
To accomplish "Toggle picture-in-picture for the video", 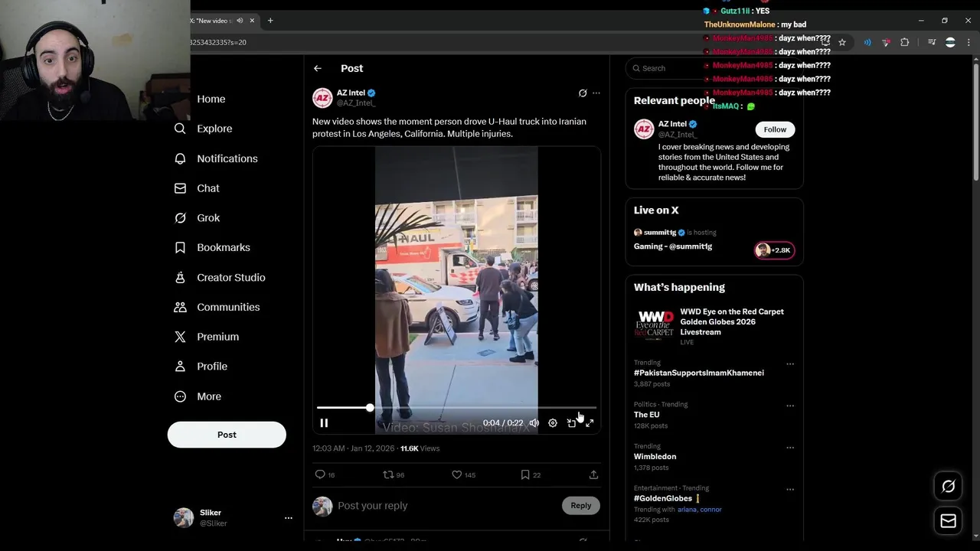I will coord(571,422).
